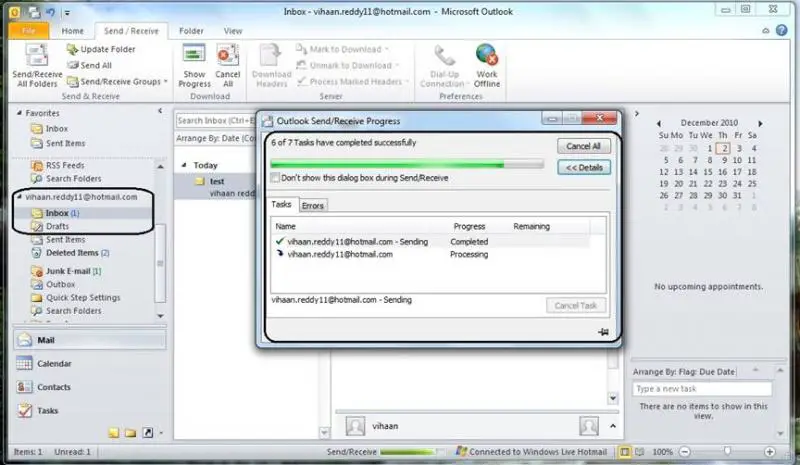Click Send All in ribbon
The width and height of the screenshot is (800, 465).
[x=90, y=65]
